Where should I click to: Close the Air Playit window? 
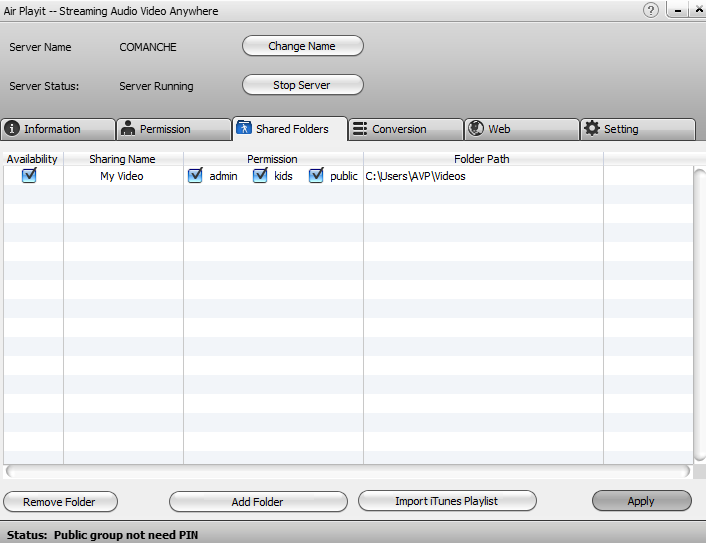pos(698,10)
